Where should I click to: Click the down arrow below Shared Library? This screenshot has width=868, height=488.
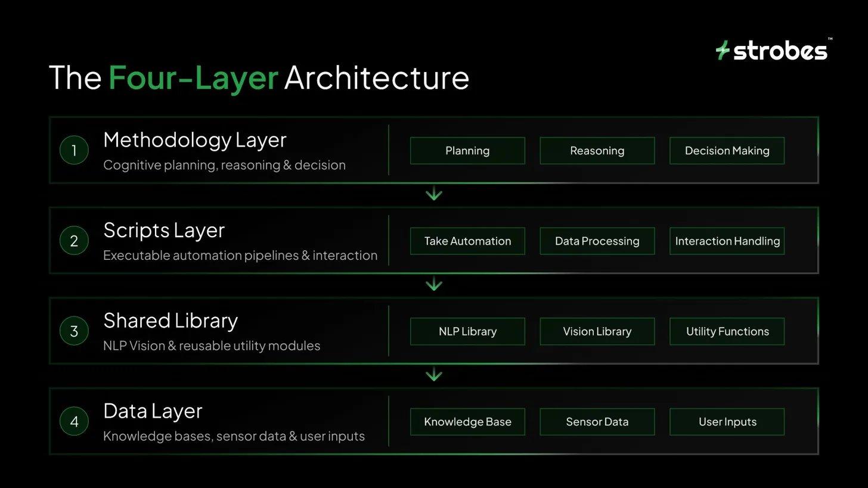click(434, 375)
